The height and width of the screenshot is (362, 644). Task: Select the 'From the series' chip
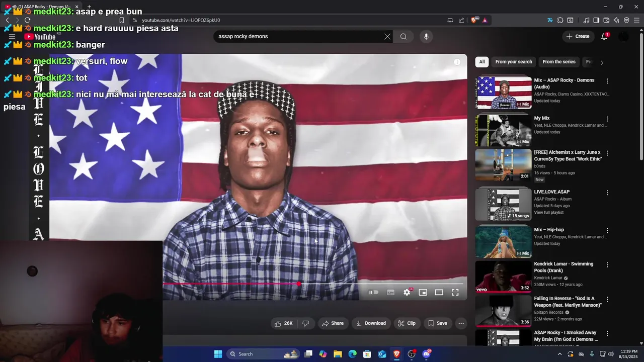tap(559, 62)
